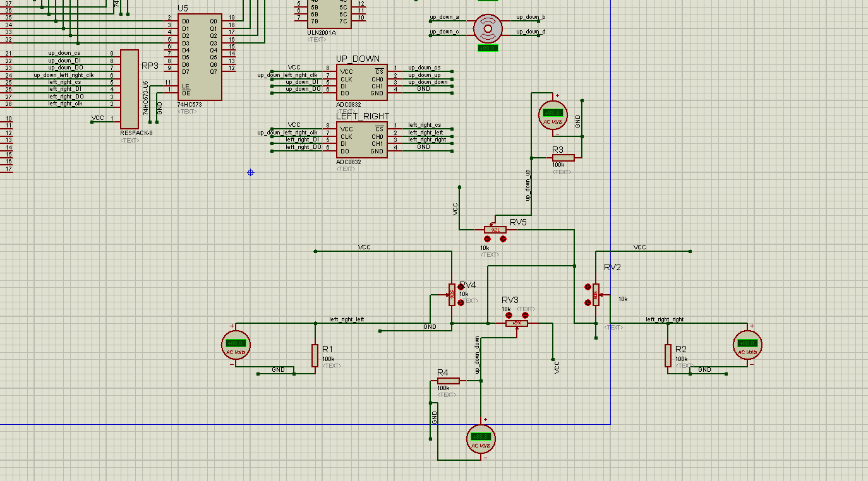The image size is (868, 481).
Task: Click the up_down_left_right_clk label at RP3 pin 6
Action: click(64, 75)
